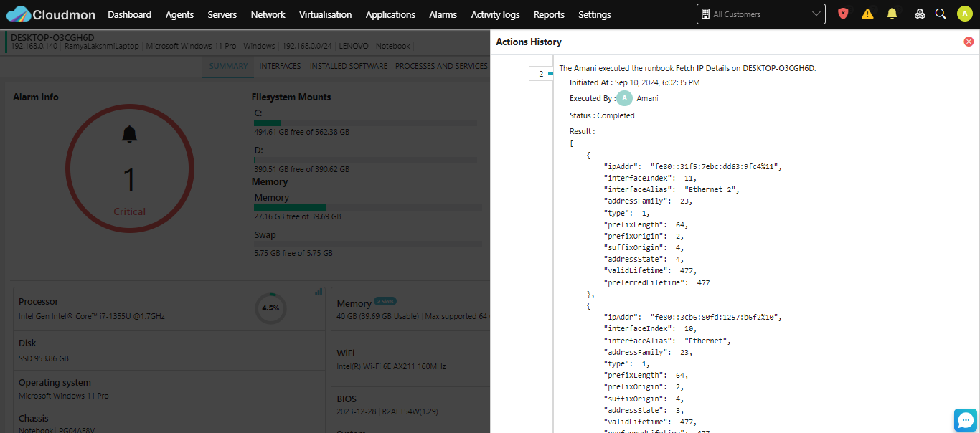The image size is (980, 433).
Task: Click the step number 2 box
Action: pos(541,73)
